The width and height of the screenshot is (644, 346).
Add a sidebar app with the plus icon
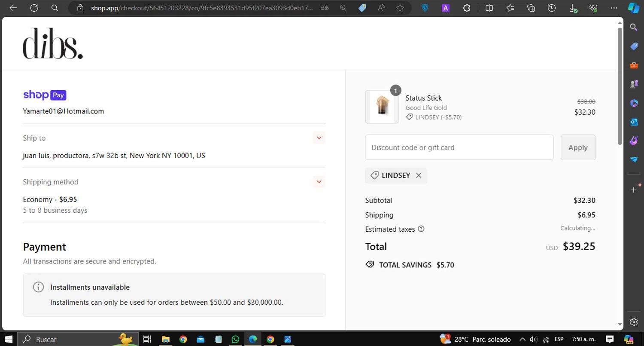point(634,190)
